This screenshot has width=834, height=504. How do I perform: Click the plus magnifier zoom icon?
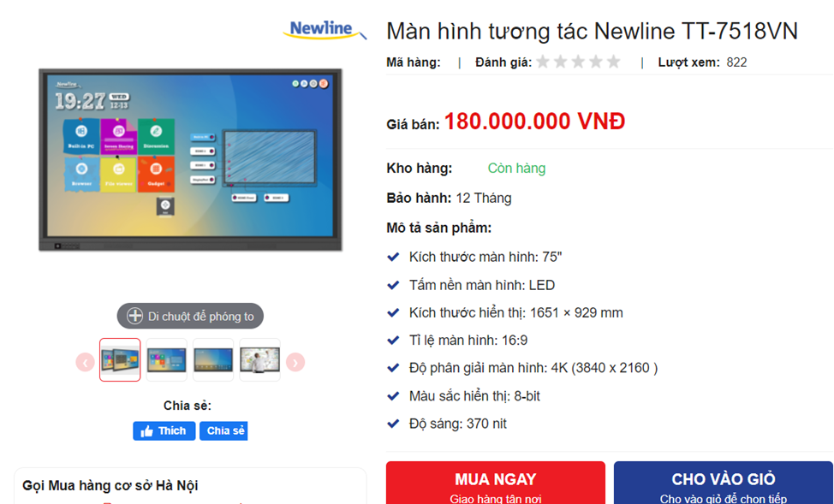[134, 316]
